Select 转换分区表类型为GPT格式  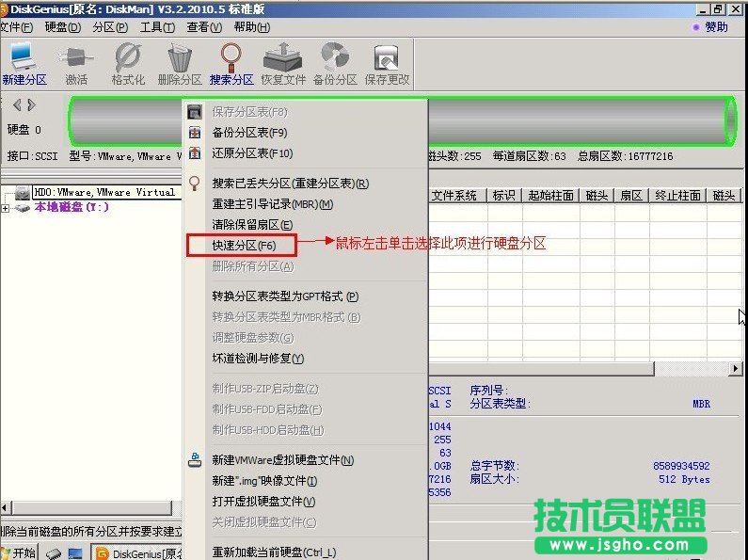click(285, 296)
